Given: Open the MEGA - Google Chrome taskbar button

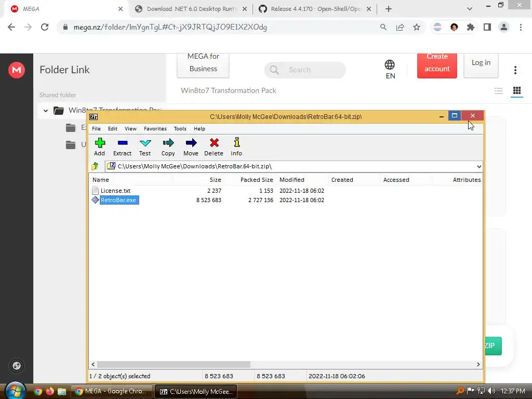Looking at the screenshot, I should click(111, 391).
